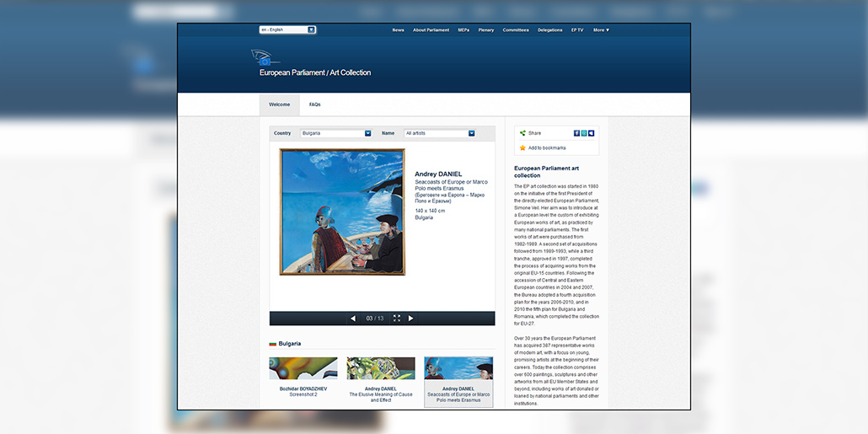Expand the More menu in the top bar
The image size is (868, 434).
[x=601, y=29]
